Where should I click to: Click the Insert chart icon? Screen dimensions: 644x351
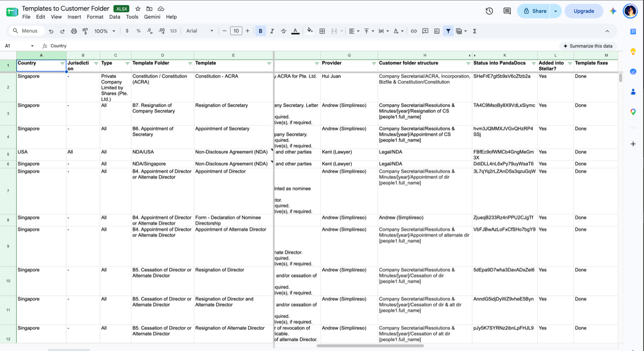(x=437, y=31)
